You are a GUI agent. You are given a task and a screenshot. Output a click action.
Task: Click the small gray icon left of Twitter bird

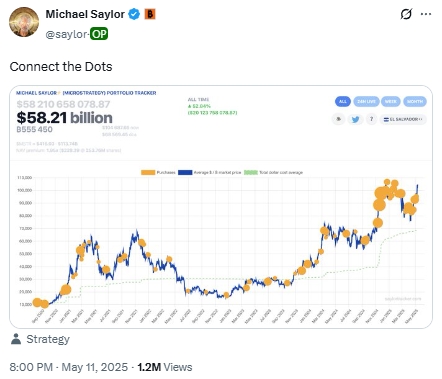339,119
